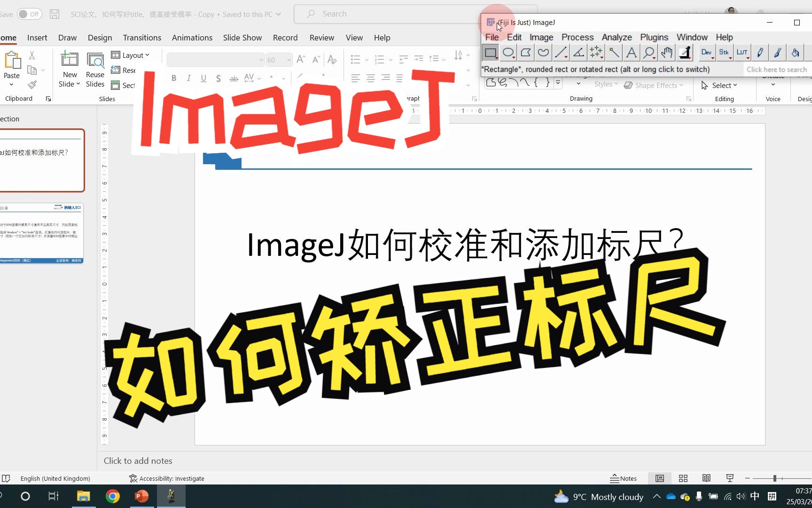Toggle Bold formatting
Image resolution: width=812 pixels, height=508 pixels.
point(174,78)
